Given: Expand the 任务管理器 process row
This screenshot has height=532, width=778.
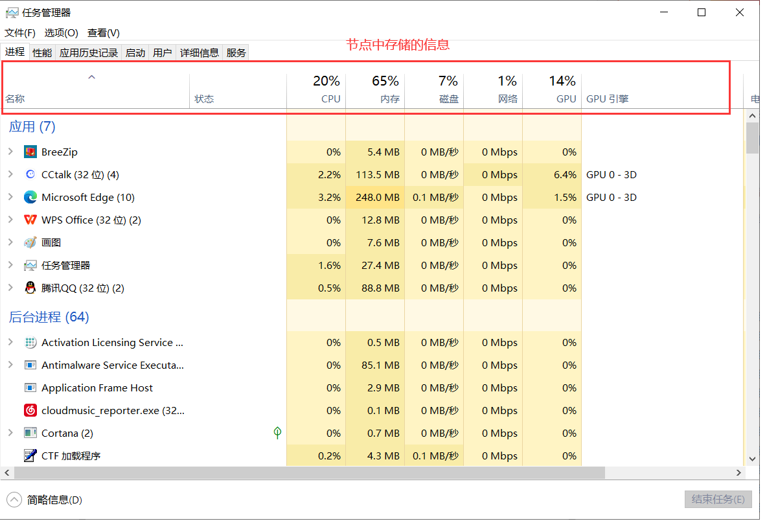Looking at the screenshot, I should 10,265.
